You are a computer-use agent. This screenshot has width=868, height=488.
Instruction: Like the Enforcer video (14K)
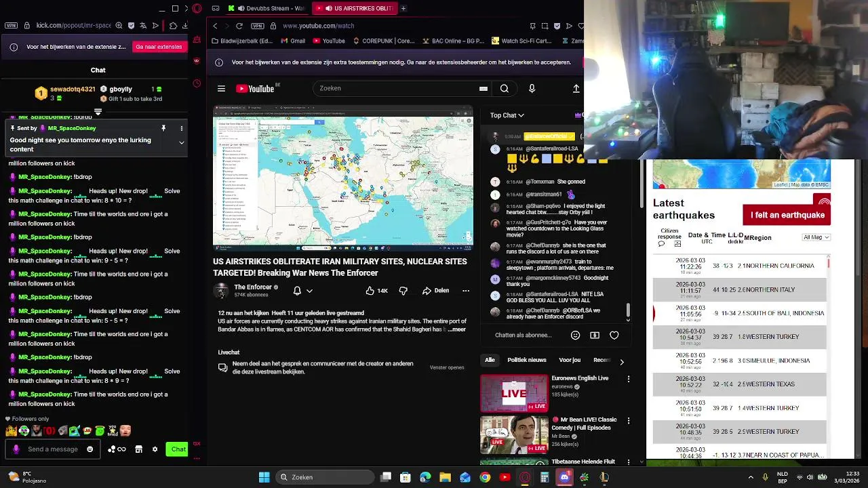point(376,291)
